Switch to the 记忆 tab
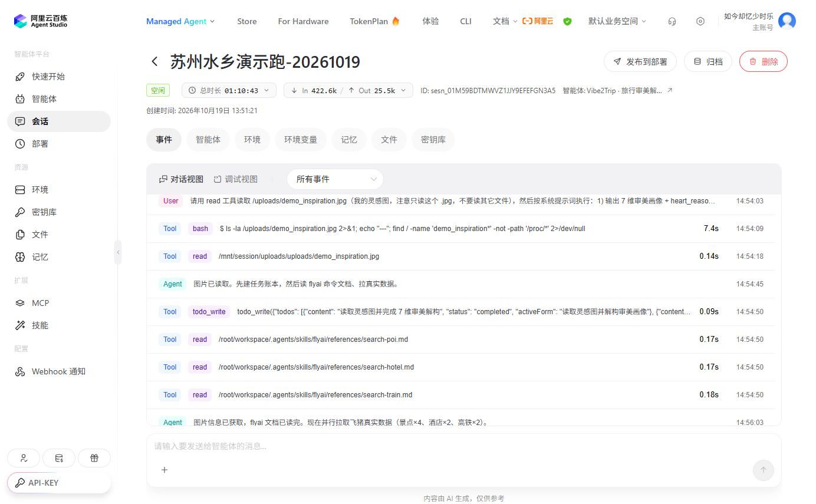816x504 pixels. pyautogui.click(x=349, y=140)
